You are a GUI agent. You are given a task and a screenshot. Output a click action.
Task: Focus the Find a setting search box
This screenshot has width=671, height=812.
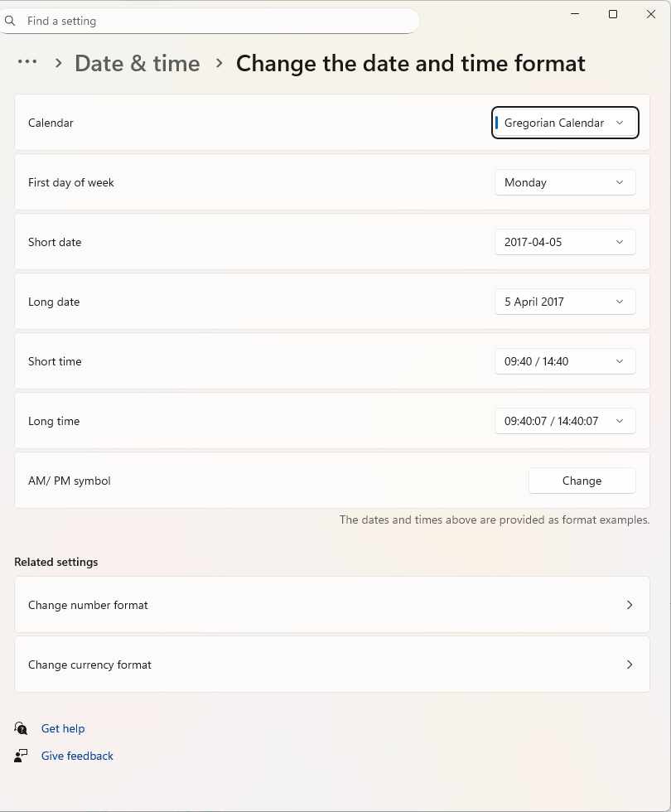pos(215,21)
